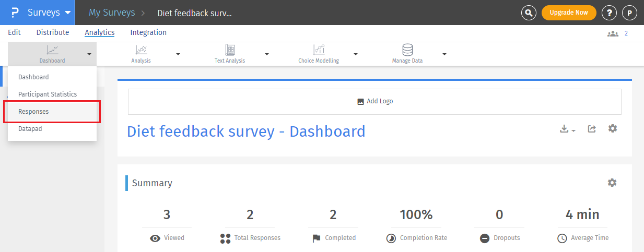
Task: Click the Add Logo area
Action: [374, 101]
